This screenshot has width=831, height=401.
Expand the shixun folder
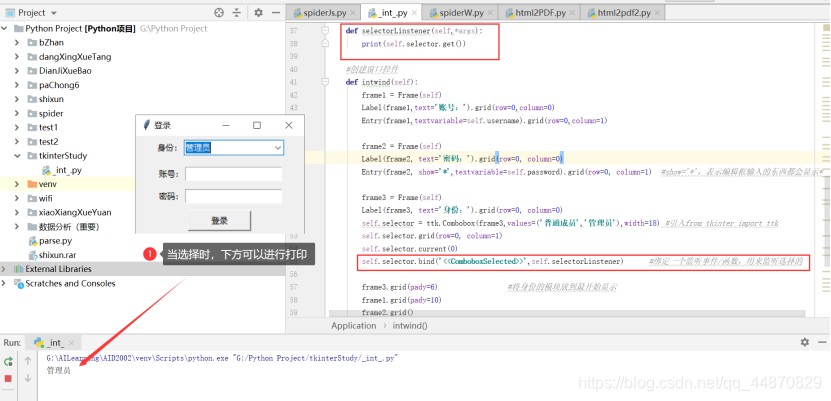point(17,99)
